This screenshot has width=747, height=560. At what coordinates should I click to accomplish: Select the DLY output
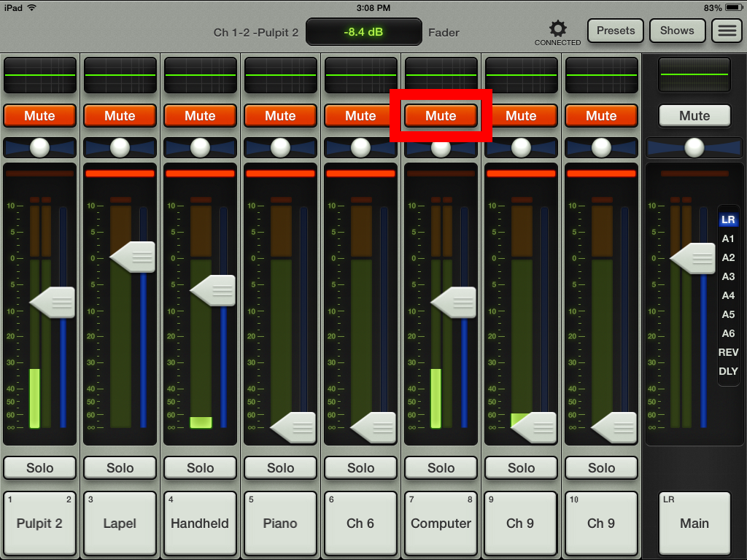[x=728, y=371]
